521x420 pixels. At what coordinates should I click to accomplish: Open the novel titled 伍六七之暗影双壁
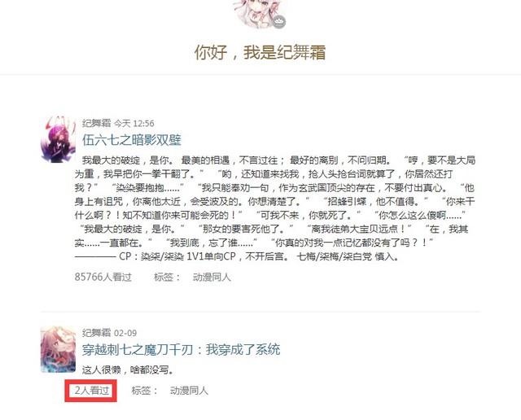[132, 139]
